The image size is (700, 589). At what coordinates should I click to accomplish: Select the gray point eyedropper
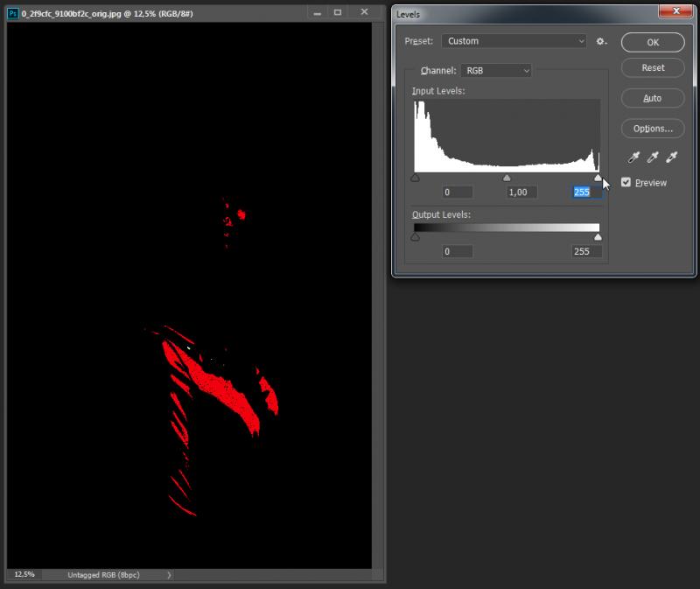coord(653,157)
